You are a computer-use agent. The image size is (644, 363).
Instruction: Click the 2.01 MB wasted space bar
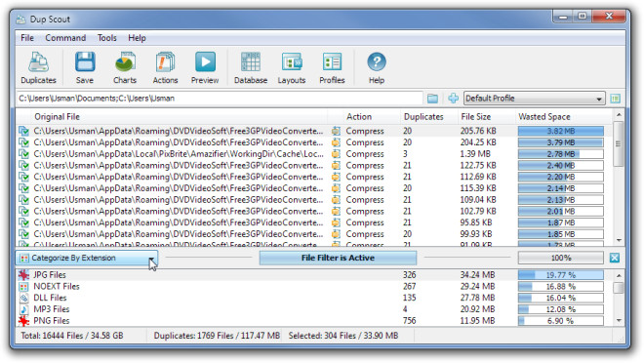click(x=561, y=212)
